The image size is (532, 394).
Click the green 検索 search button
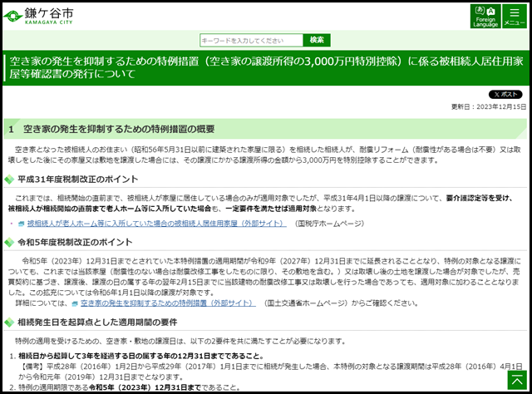pos(317,40)
